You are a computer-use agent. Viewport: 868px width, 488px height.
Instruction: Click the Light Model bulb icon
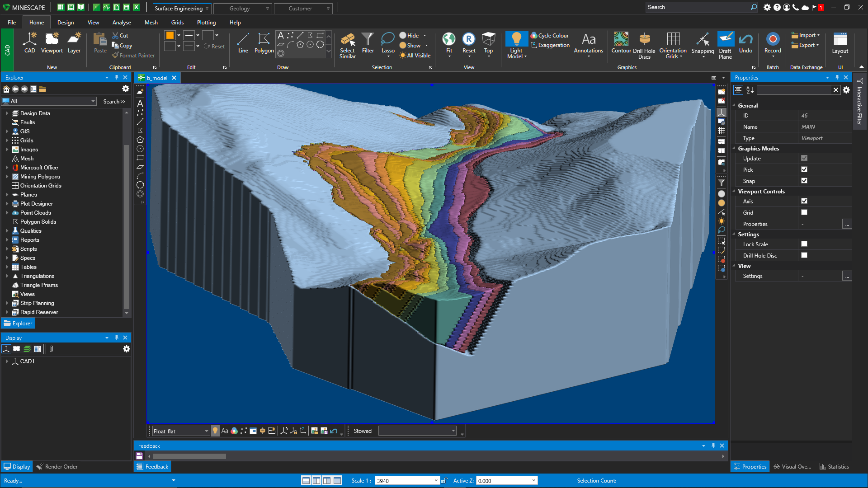[516, 39]
